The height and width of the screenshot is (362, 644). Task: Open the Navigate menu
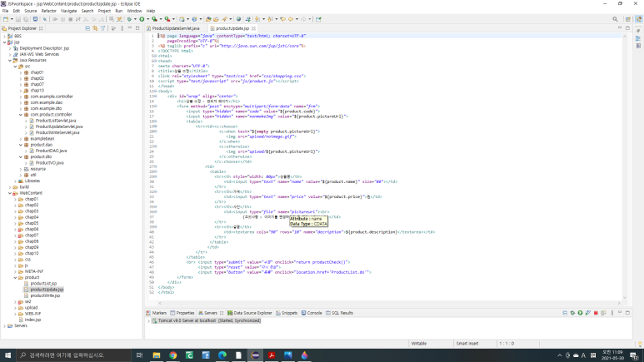click(68, 11)
